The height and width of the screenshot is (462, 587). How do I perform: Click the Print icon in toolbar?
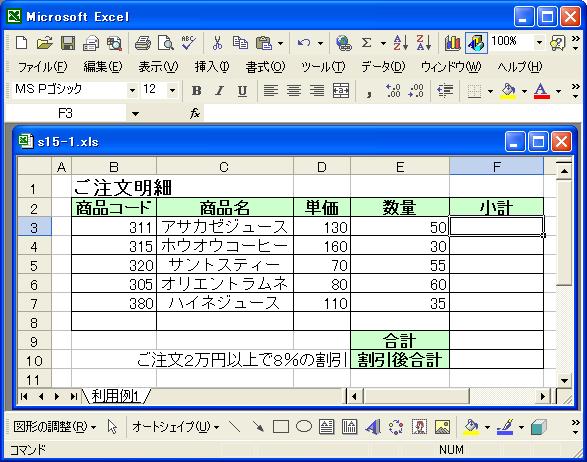(x=143, y=43)
